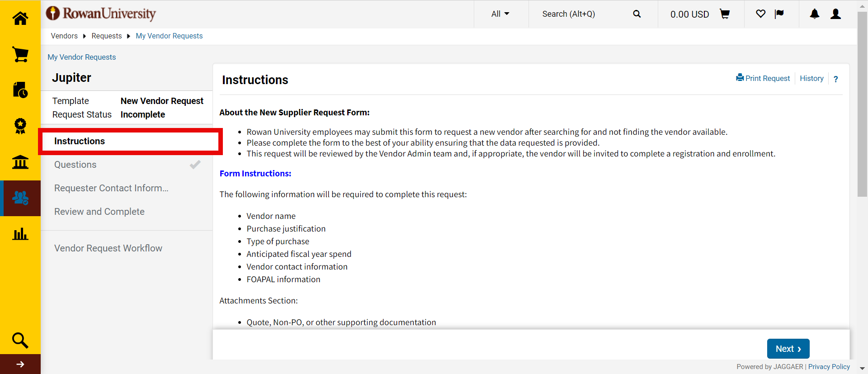Click the sidebar magnifier search icon

20,340
